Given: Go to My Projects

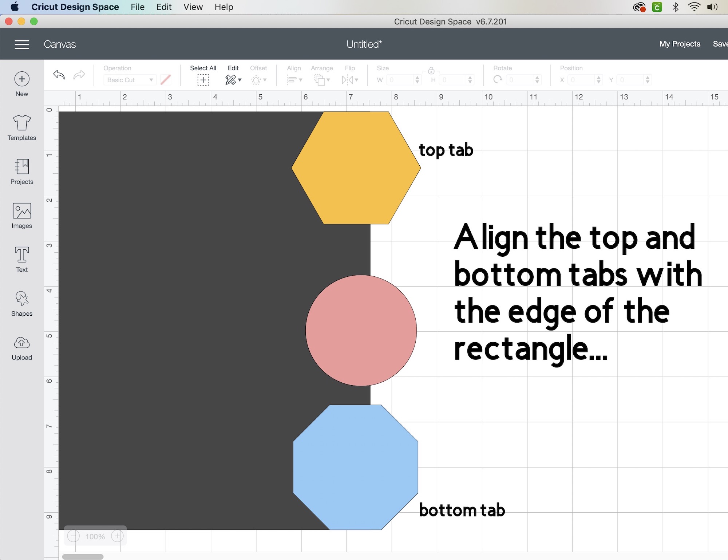Looking at the screenshot, I should tap(680, 44).
